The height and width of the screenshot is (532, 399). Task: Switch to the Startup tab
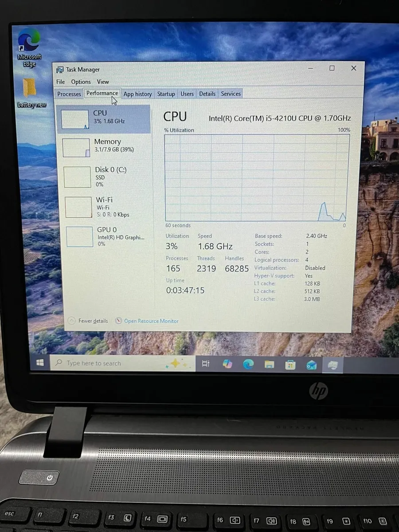(166, 94)
